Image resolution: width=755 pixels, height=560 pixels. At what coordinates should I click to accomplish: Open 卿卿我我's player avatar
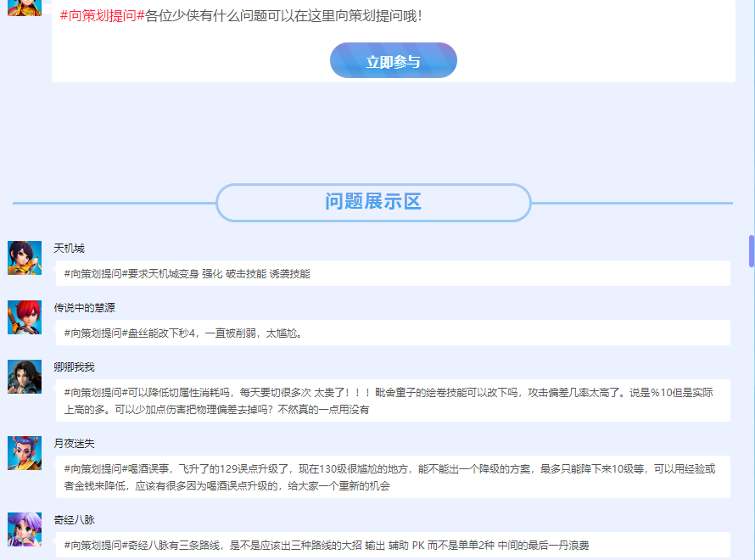click(25, 377)
